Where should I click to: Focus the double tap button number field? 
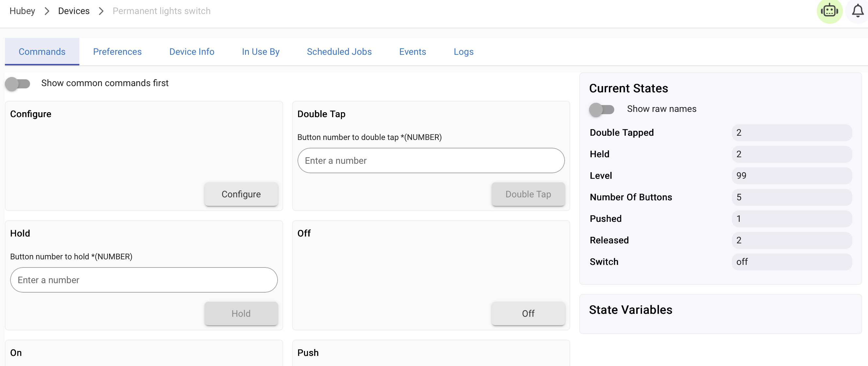431,160
